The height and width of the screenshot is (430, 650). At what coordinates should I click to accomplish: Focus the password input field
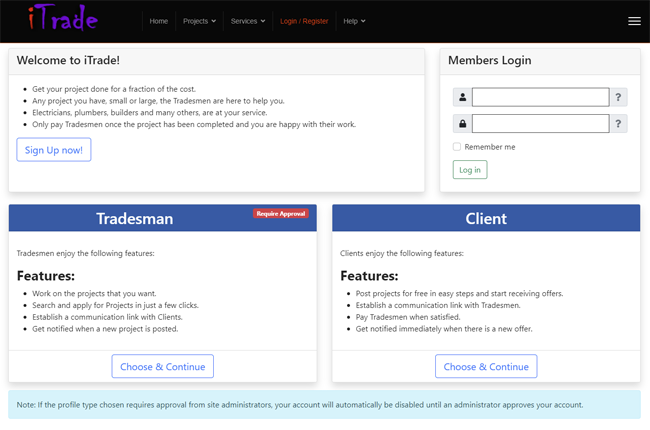point(541,124)
